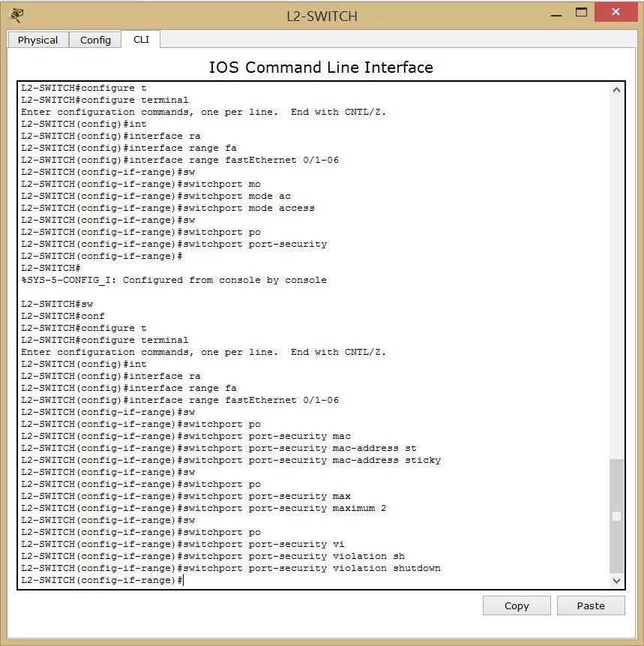Click the Packet Tracer icon in title bar
644x646 pixels.
pyautogui.click(x=16, y=16)
